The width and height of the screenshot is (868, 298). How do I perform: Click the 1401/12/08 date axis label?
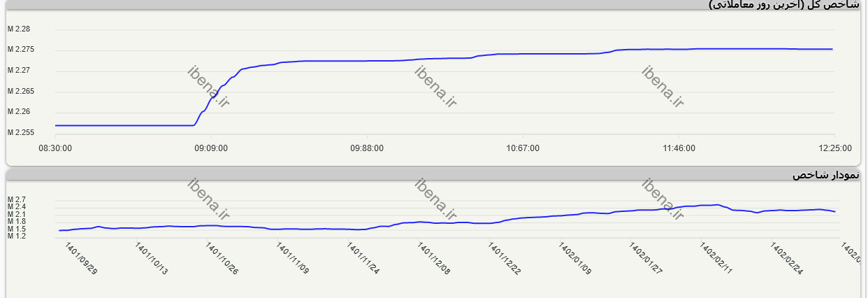pyautogui.click(x=434, y=258)
